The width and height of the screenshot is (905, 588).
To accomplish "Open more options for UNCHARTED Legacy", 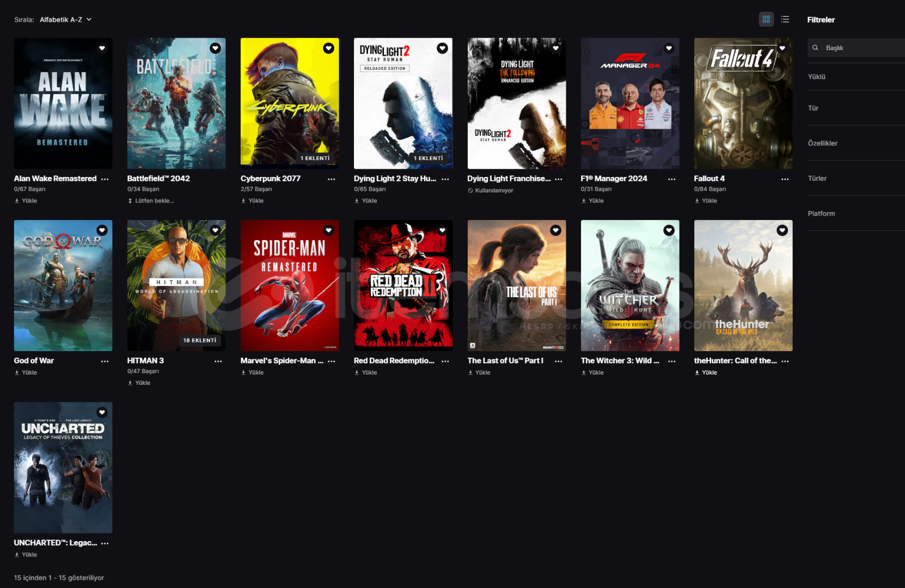I will (105, 543).
